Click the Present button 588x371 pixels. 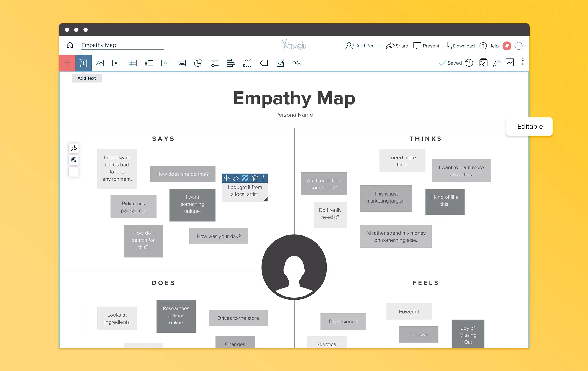point(426,46)
